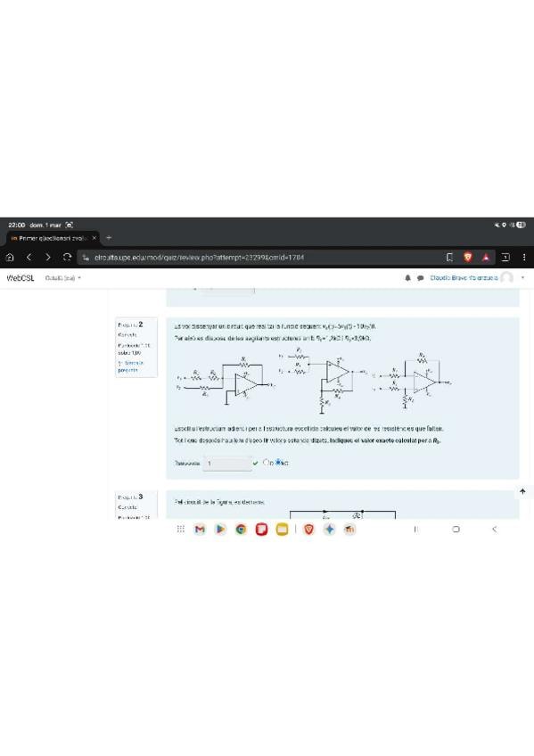Click the scroll-to-top arrow button

tap(523, 491)
